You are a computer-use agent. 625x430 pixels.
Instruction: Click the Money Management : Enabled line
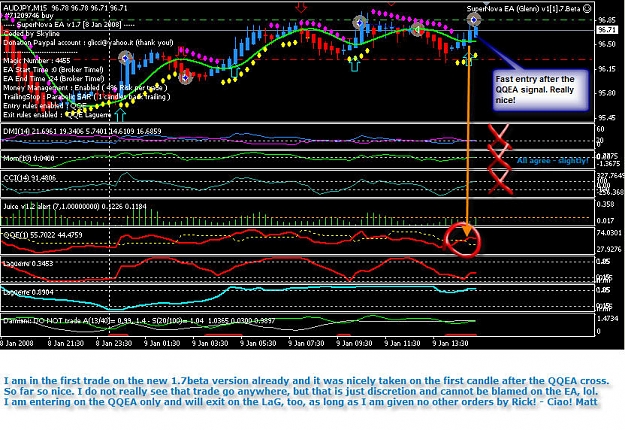[85, 88]
